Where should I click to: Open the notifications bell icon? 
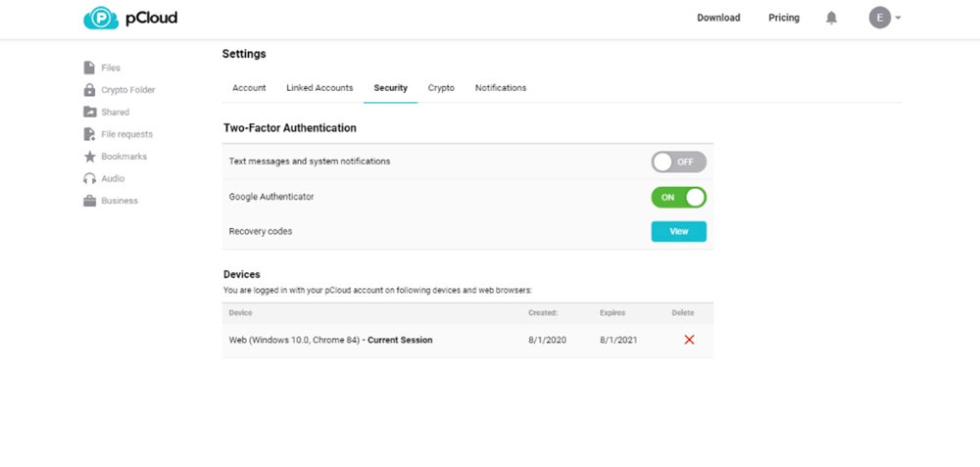click(x=832, y=18)
